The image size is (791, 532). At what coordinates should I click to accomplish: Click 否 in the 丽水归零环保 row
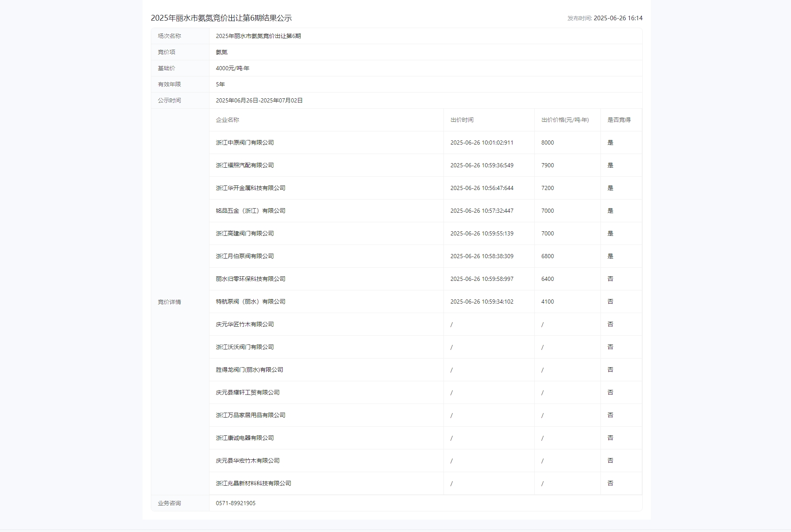pos(610,279)
